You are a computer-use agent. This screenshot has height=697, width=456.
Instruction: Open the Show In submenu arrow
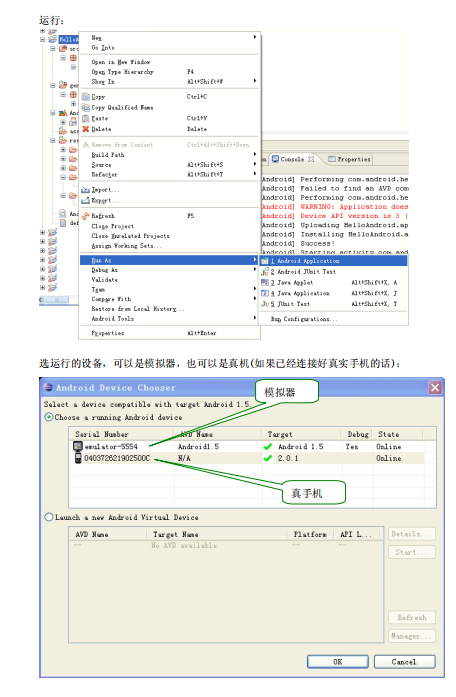255,81
